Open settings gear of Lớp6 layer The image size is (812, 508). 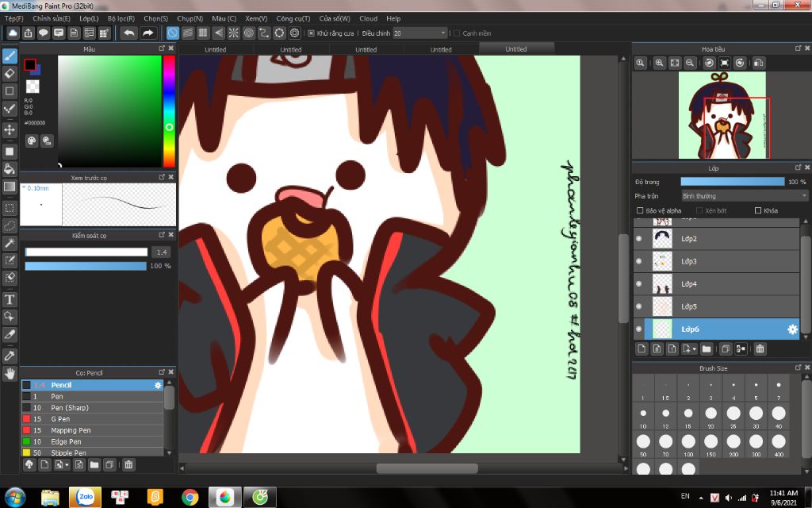tap(792, 329)
